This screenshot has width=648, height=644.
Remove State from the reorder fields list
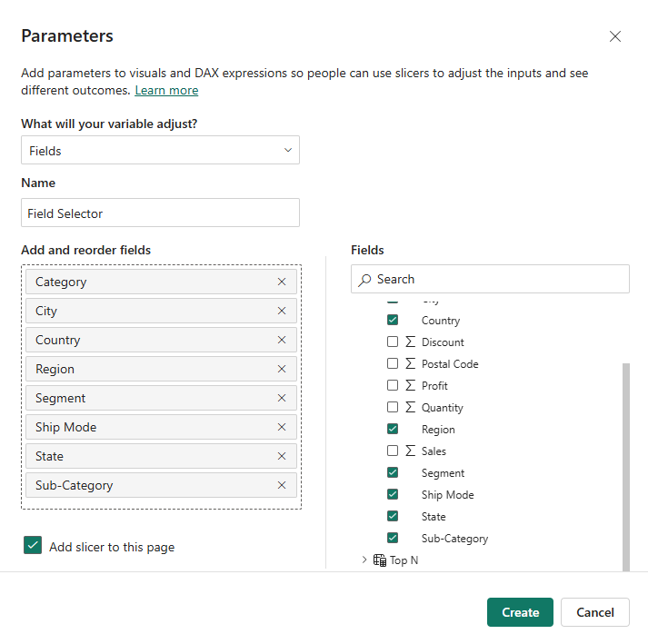pyautogui.click(x=282, y=456)
